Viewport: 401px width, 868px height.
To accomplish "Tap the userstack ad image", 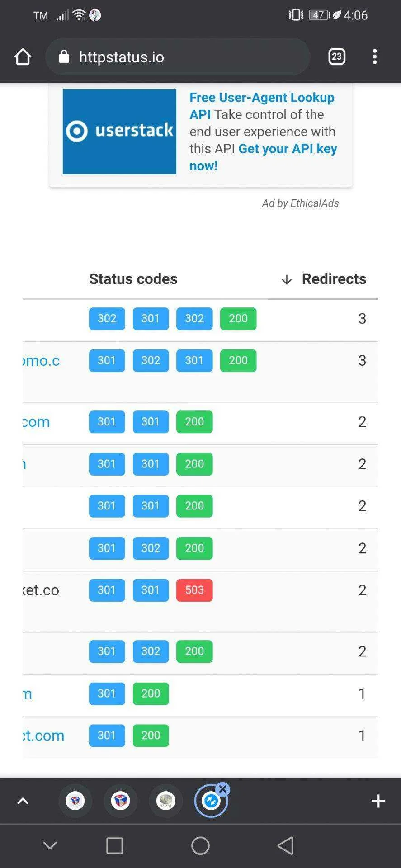I will pyautogui.click(x=119, y=131).
